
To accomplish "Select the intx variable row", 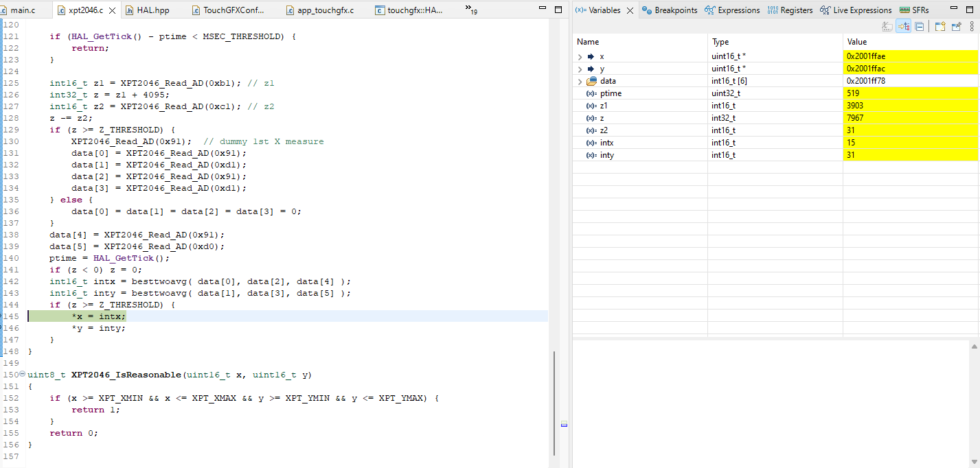I will pos(776,143).
